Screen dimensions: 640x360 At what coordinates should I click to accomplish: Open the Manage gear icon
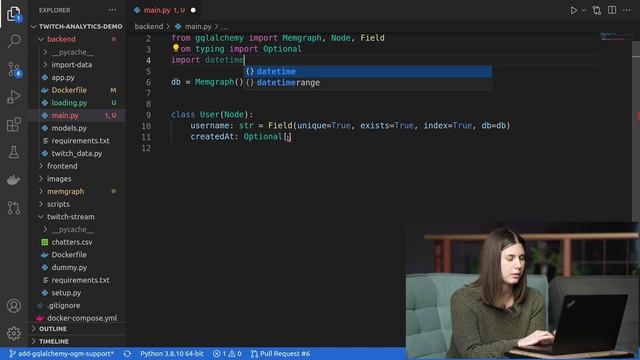click(14, 333)
